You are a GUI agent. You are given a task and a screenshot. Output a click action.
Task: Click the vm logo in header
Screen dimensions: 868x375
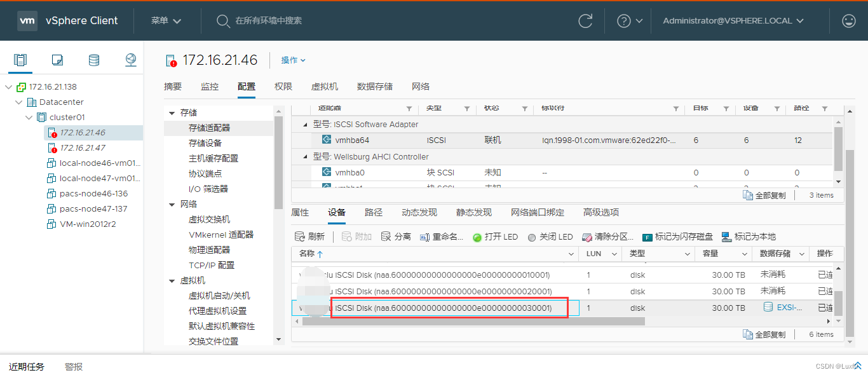27,20
